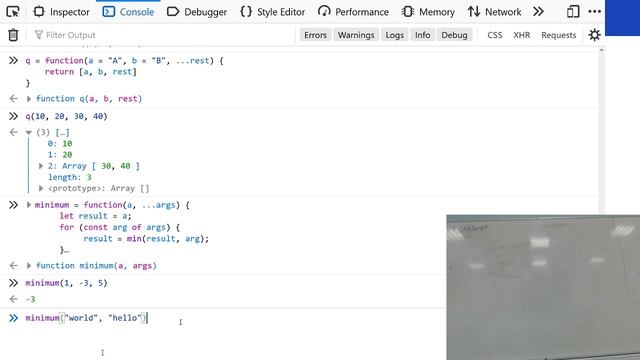Show more tools chevron menu
640x360 pixels.
[538, 12]
